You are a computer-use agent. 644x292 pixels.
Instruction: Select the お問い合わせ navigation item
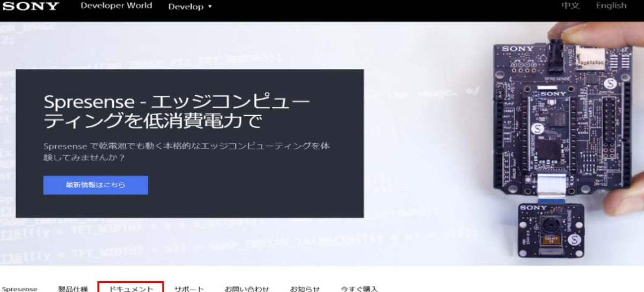(x=247, y=289)
